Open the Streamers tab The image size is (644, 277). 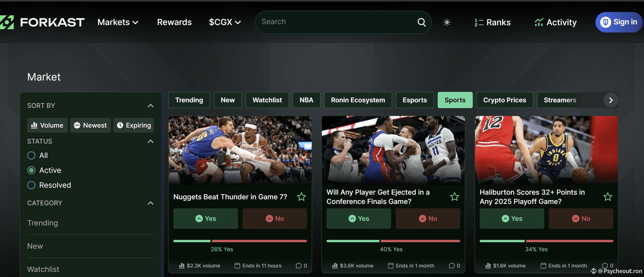click(560, 100)
